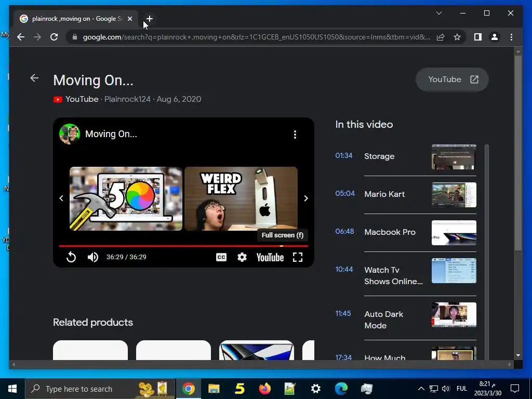Click the YouTube logo in player controls
Viewport: 532px width, 399px height.
(270, 258)
